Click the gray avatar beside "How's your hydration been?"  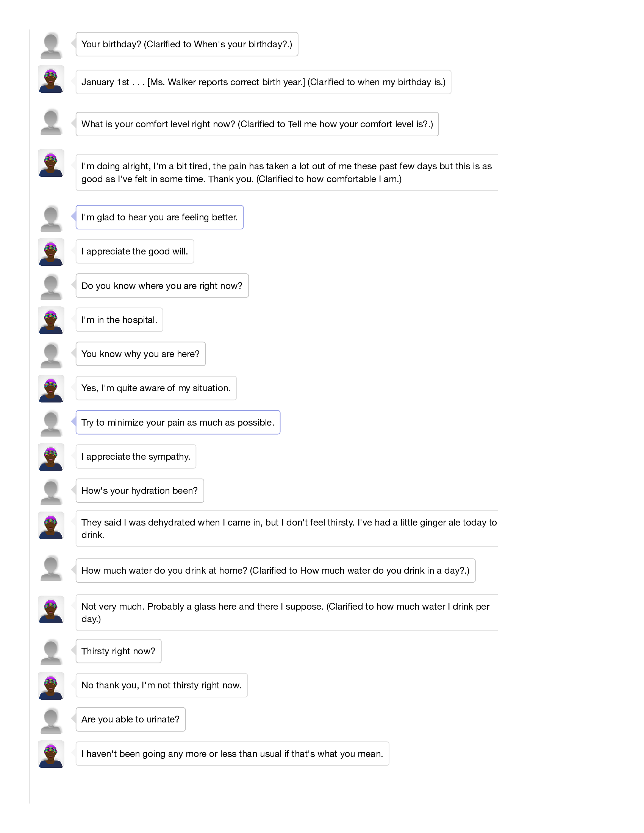click(51, 491)
